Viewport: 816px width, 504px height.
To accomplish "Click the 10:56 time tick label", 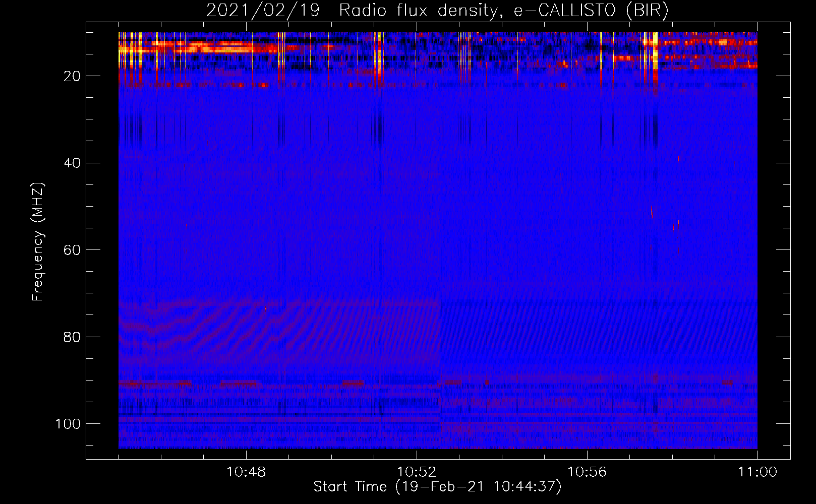I will (587, 472).
